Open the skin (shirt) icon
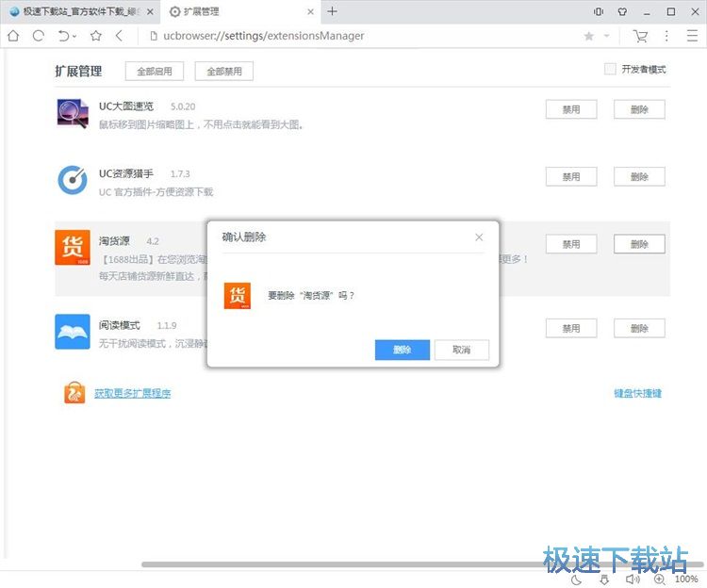707x588 pixels. pos(622,11)
